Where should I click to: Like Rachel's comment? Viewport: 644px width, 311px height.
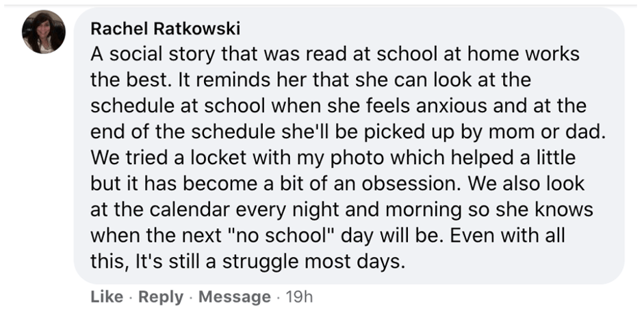click(x=105, y=297)
